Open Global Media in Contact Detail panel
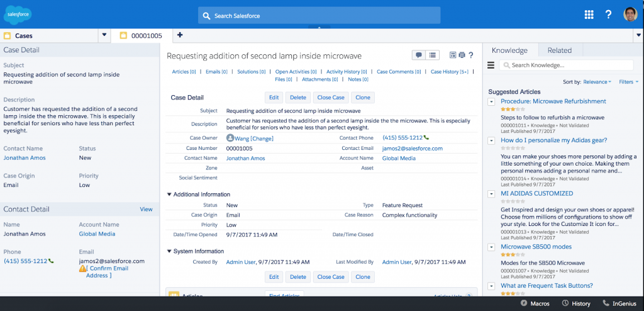The height and width of the screenshot is (311, 644). [x=97, y=234]
